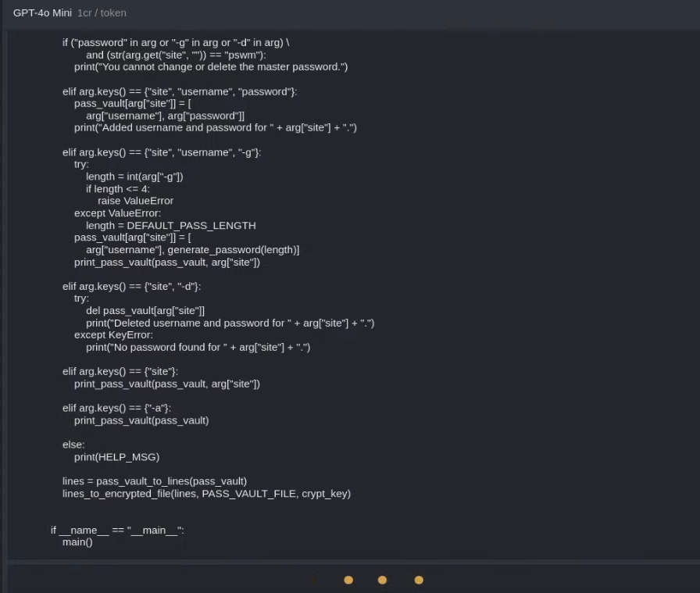Click the "You cannot change or delete" print line

click(x=211, y=67)
